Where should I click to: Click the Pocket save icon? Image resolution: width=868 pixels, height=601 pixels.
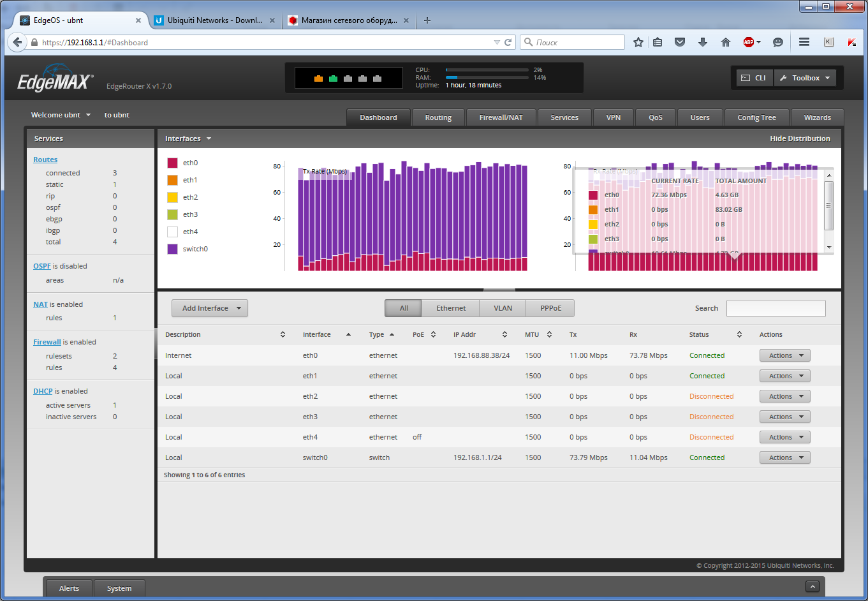coord(680,42)
